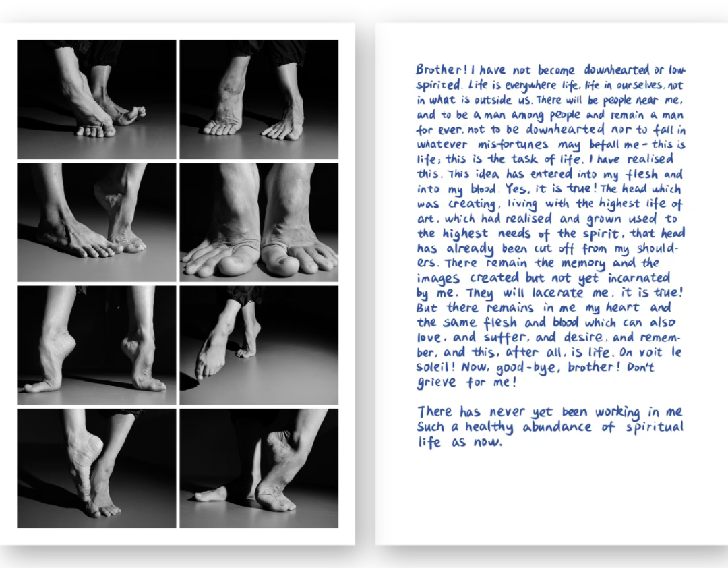Click the book gutter between the two pages

click(365, 283)
